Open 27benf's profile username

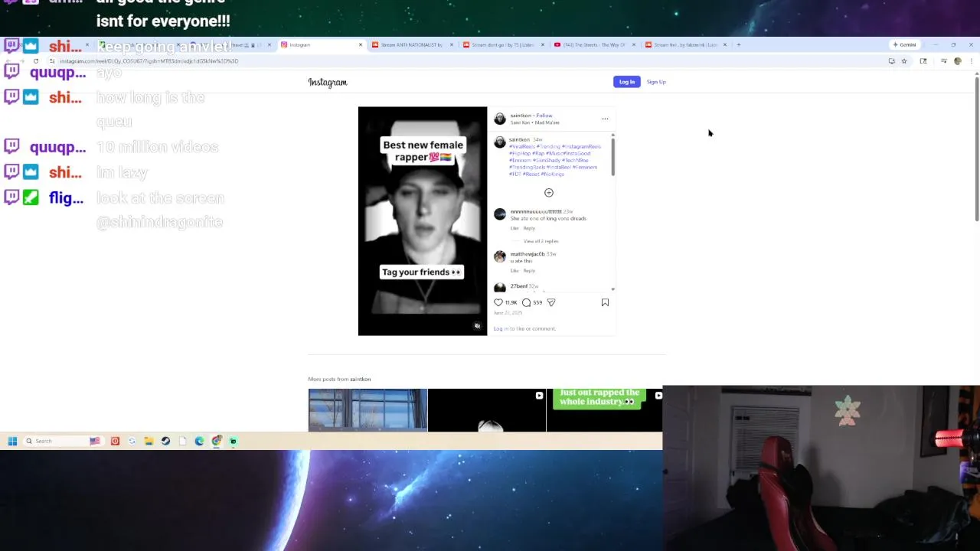point(518,286)
